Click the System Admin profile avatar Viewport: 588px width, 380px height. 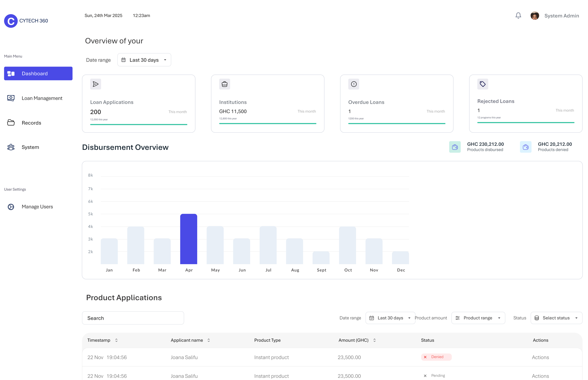[534, 16]
